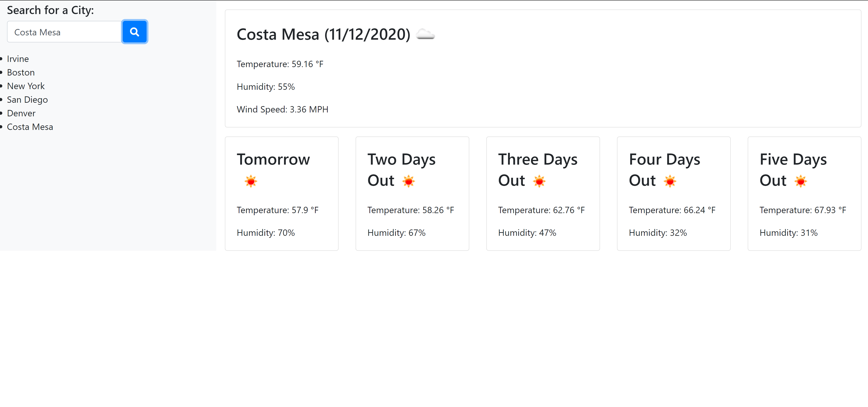Image resolution: width=868 pixels, height=407 pixels.
Task: Click the search magnifying glass icon
Action: pyautogui.click(x=134, y=31)
